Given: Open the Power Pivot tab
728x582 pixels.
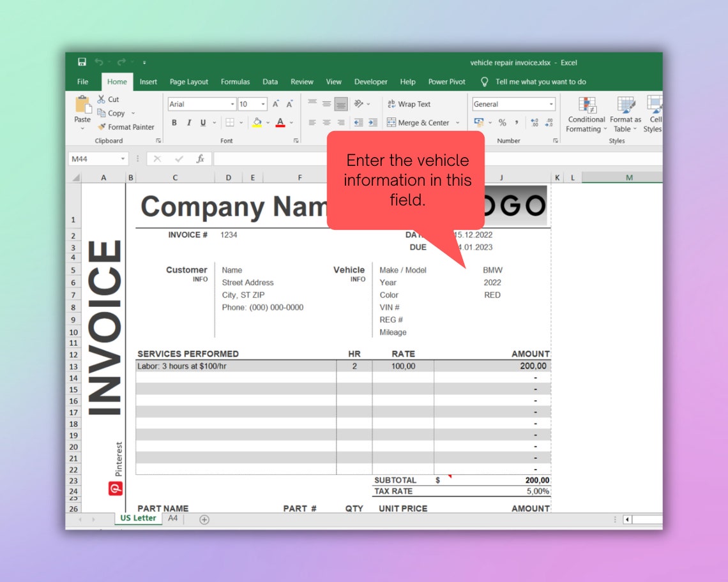Looking at the screenshot, I should coord(446,82).
